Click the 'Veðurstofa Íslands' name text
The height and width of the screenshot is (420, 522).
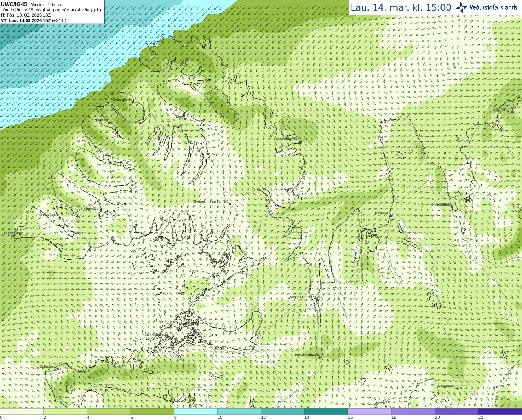493,7
